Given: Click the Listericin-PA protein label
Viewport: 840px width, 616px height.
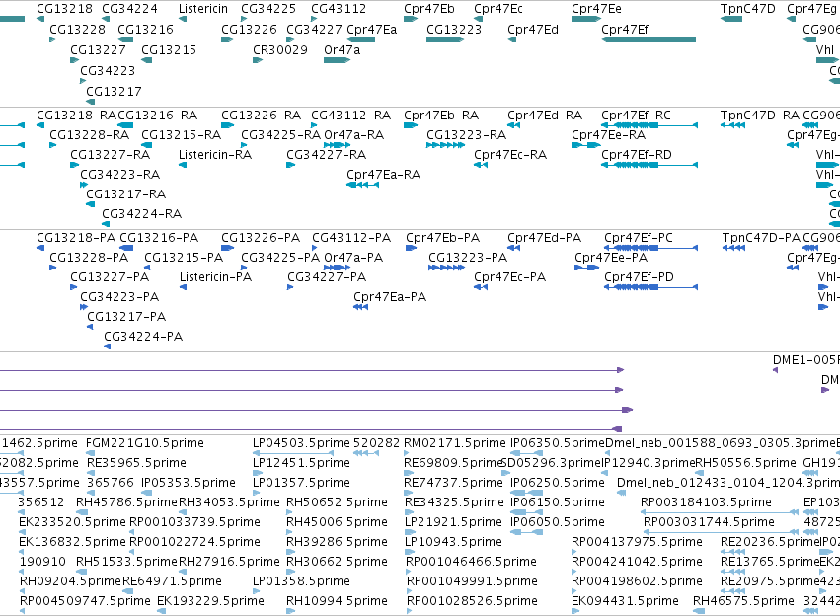Looking at the screenshot, I should 215,277.
